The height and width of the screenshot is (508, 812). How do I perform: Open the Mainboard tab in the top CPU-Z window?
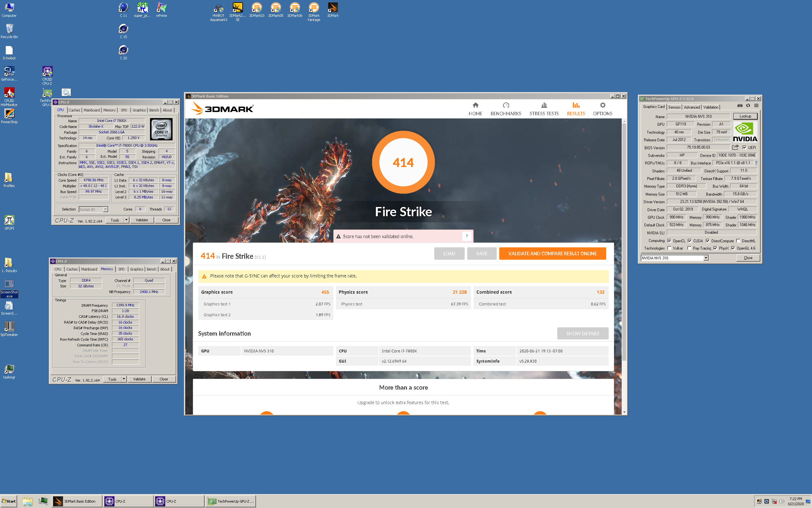(x=92, y=110)
